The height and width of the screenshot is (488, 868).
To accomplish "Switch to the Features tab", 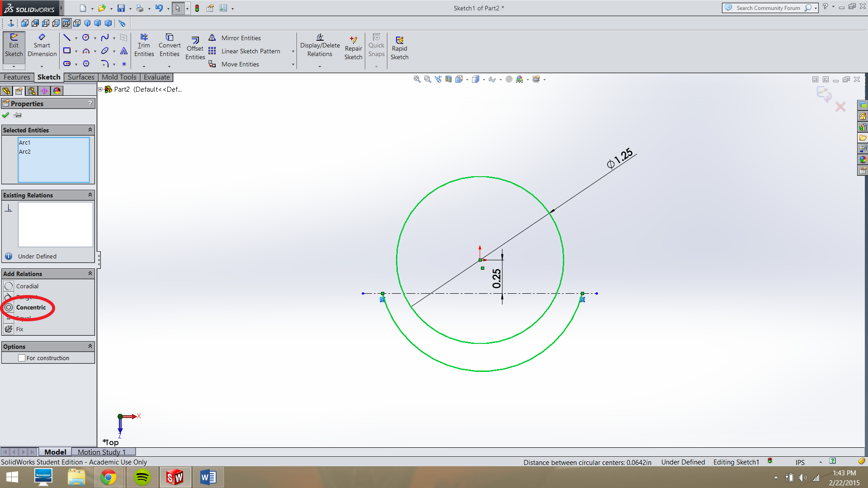I will [x=17, y=77].
